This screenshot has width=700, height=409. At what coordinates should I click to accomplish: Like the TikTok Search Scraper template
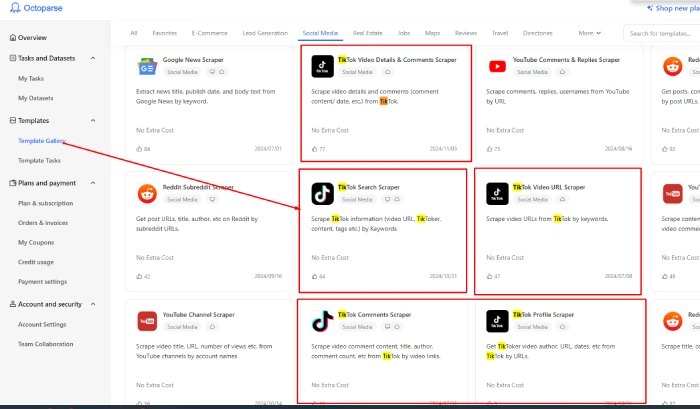pyautogui.click(x=314, y=276)
